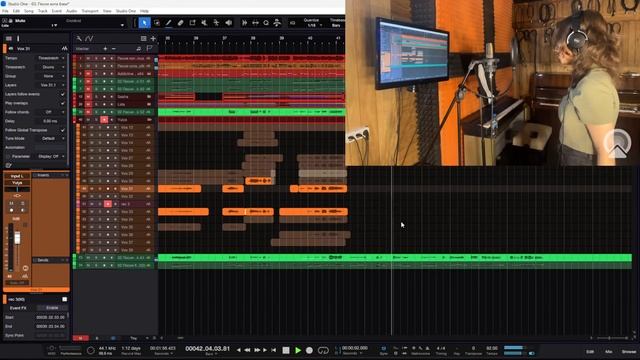Toggle the Layers follow events checkbox
This screenshot has width=640, height=360.
coord(62,94)
